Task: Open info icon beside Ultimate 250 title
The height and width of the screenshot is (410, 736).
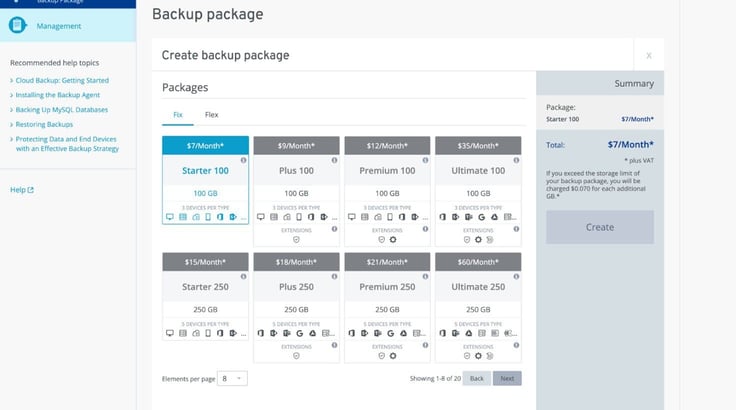Action: (x=516, y=277)
